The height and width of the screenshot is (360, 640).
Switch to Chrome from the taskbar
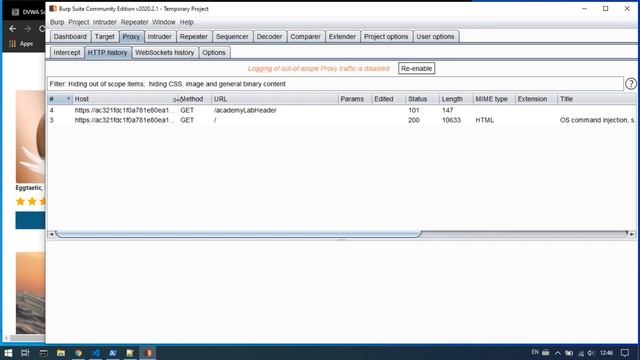click(x=78, y=353)
